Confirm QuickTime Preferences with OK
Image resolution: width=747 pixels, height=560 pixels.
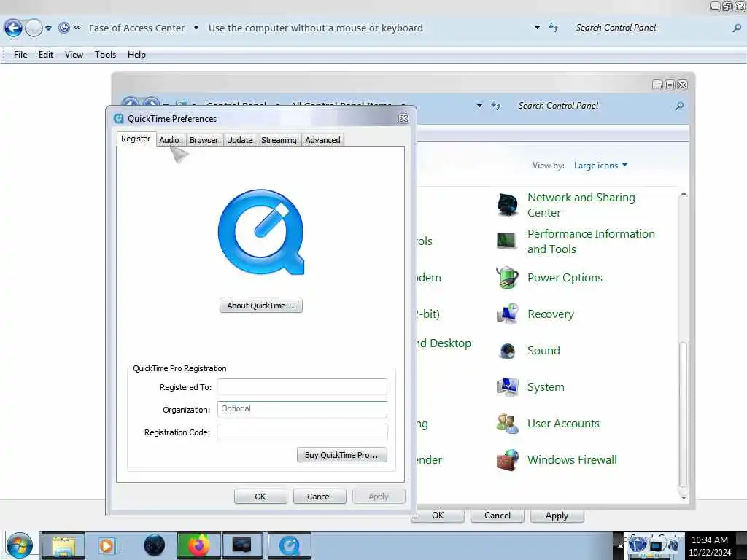[260, 496]
